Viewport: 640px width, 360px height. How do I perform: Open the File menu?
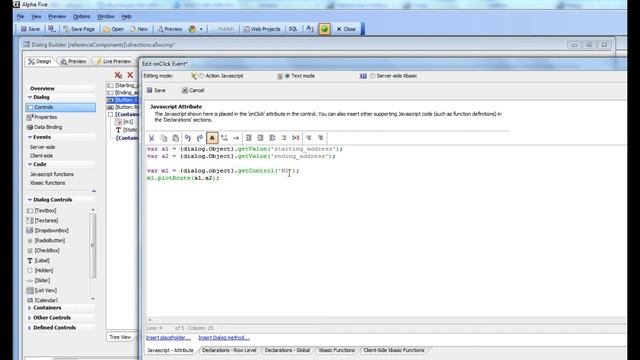tap(20, 17)
